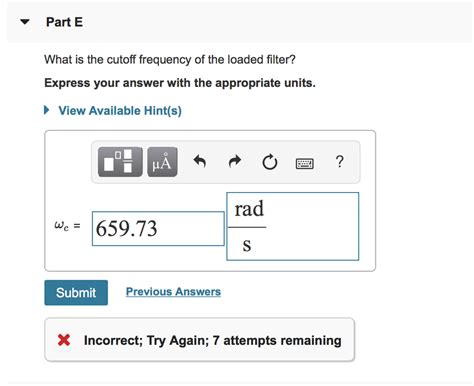Collapse the Part E section arrow
This screenshot has width=474, height=386.
click(25, 22)
